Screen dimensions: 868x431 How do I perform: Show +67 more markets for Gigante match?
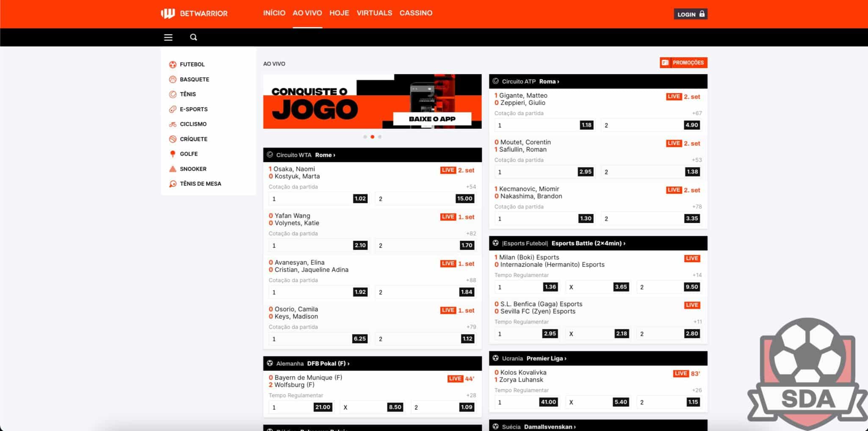pyautogui.click(x=697, y=113)
